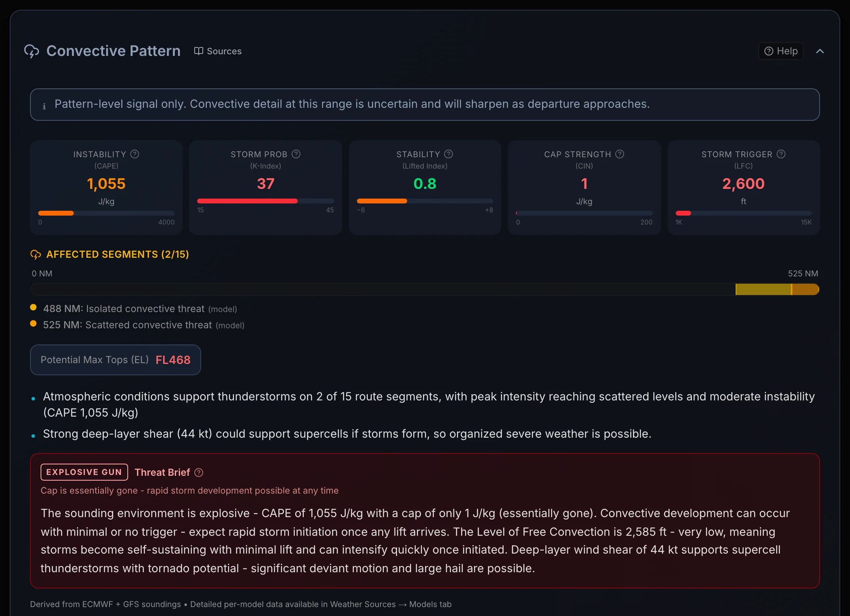The width and height of the screenshot is (850, 616).
Task: Click the Strong deep-layer shear bullet
Action: coord(347,434)
